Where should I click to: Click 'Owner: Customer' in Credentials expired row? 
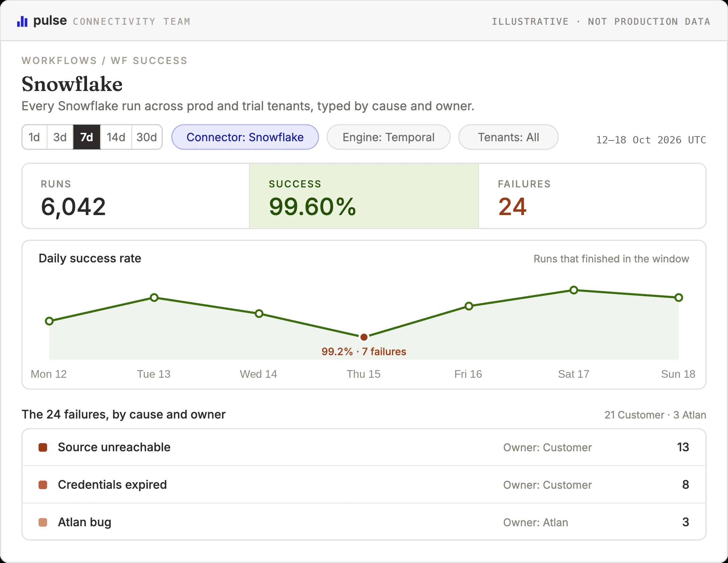tap(547, 485)
